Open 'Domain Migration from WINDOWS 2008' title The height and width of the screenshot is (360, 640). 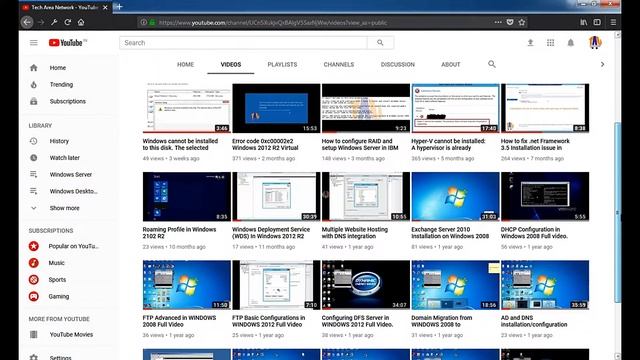tap(442, 321)
